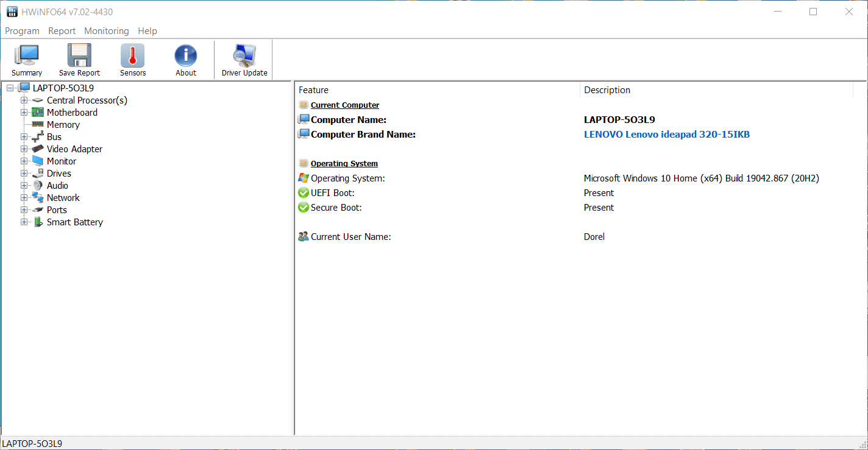Open the Sensors thermometer icon

coord(133,55)
